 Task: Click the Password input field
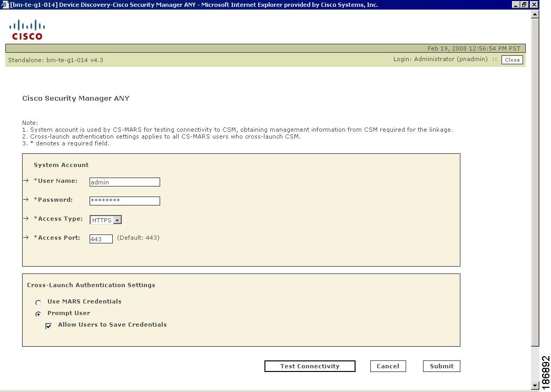(125, 201)
